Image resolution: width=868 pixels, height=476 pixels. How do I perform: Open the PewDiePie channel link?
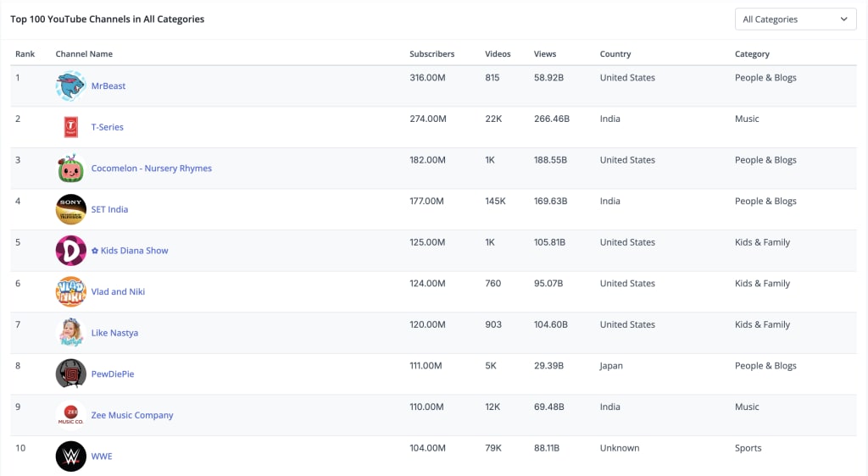[113, 374]
